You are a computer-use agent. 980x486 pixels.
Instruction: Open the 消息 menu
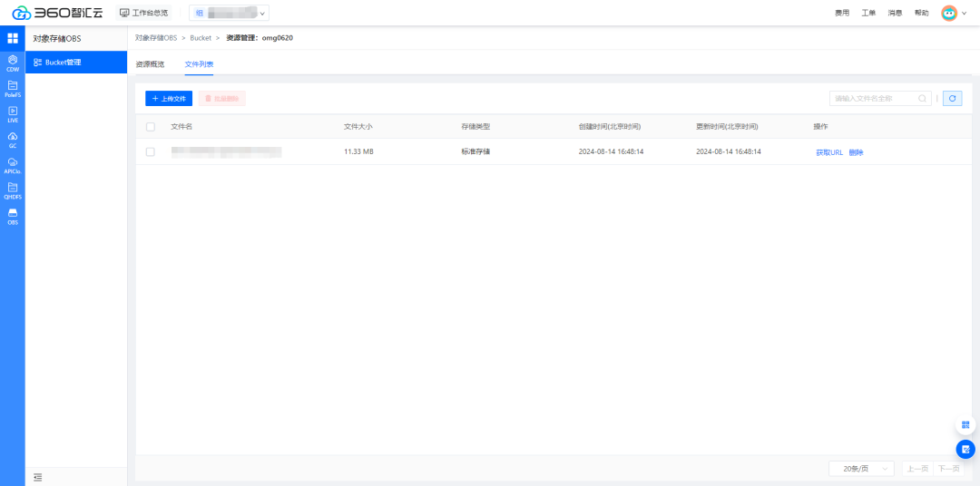click(895, 13)
